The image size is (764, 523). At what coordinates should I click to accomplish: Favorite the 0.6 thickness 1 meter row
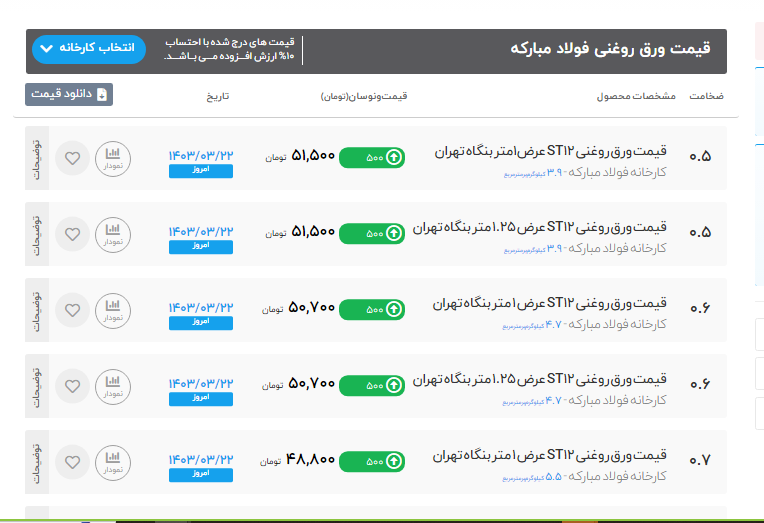72,310
